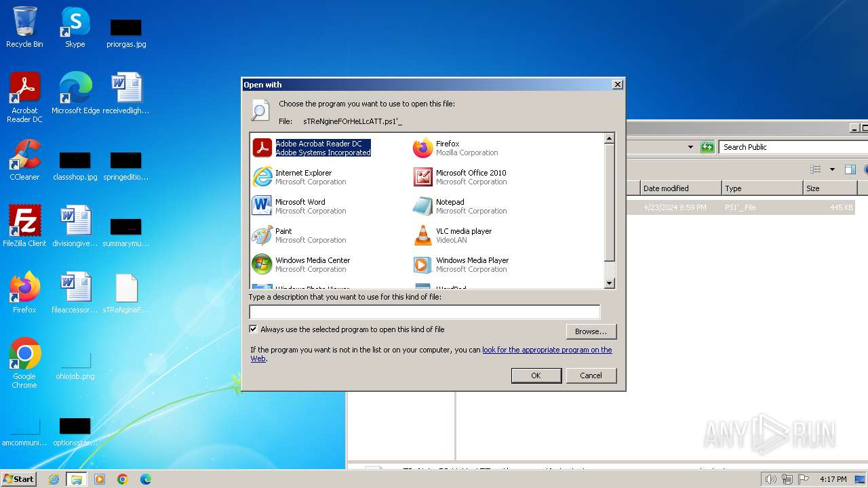This screenshot has width=868, height=488.
Task: Select Google Chrome desktop shortcut
Action: (x=24, y=363)
